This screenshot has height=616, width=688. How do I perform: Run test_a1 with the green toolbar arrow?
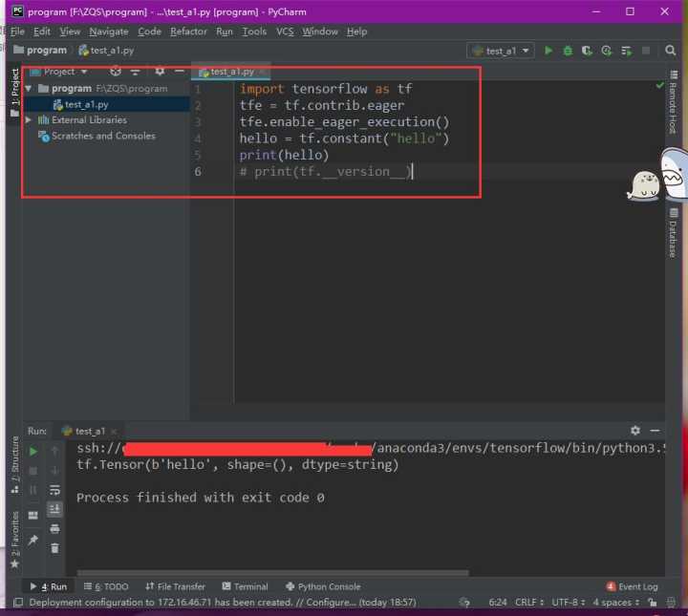tap(548, 51)
